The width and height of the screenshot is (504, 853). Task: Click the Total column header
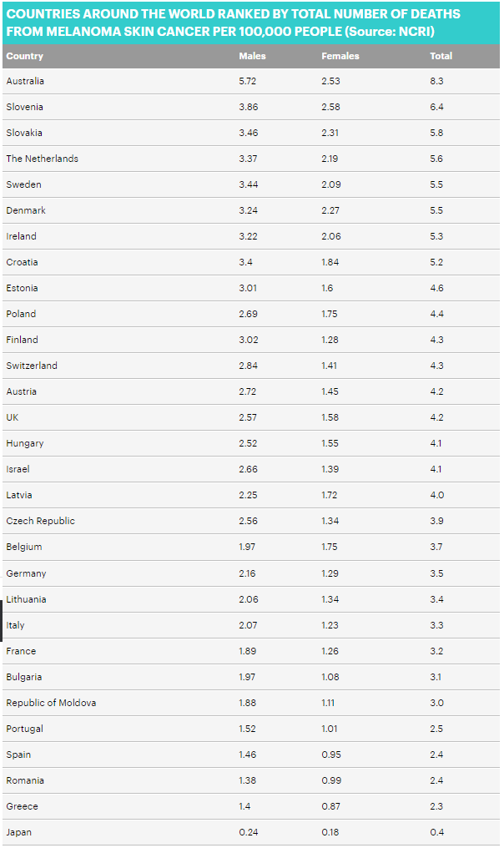pos(441,56)
